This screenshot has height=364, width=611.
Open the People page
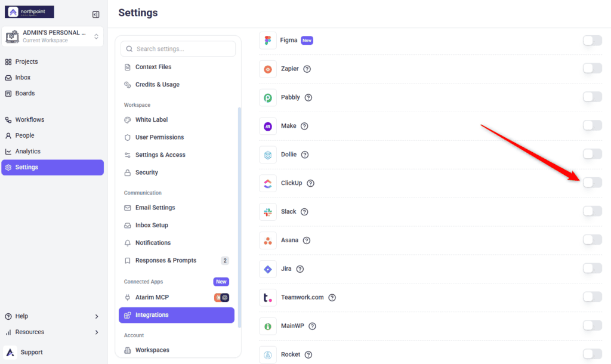click(53, 135)
